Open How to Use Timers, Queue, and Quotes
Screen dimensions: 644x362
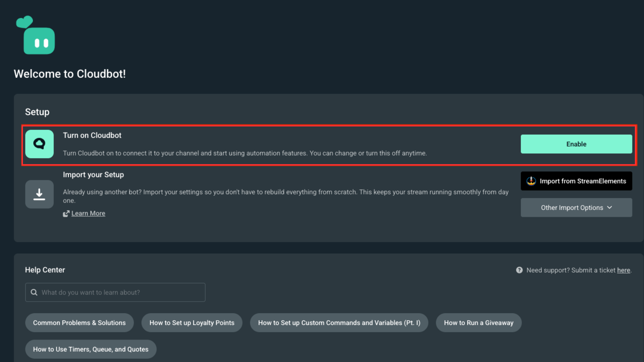tap(91, 349)
